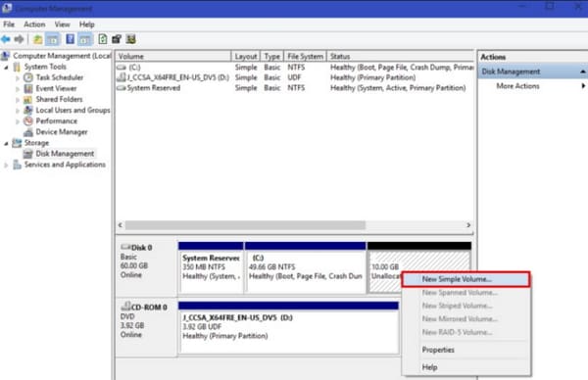The width and height of the screenshot is (588, 380).
Task: Click the Forward arrow toolbar icon
Action: [19, 39]
